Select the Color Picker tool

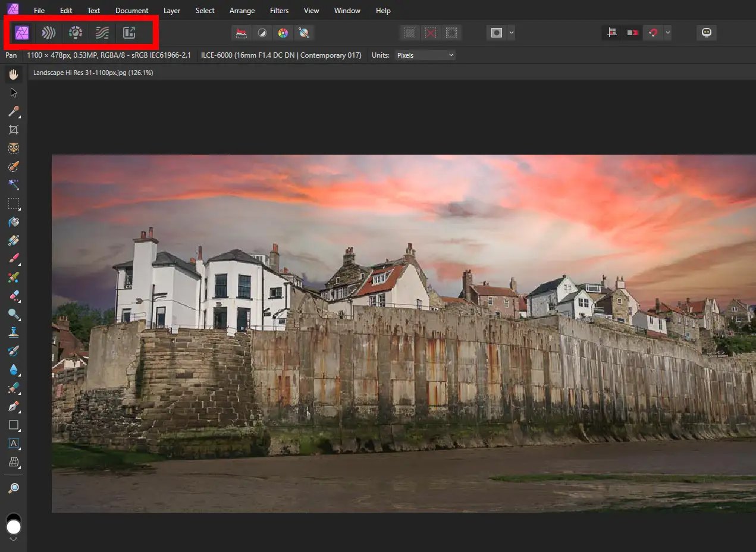point(14,111)
